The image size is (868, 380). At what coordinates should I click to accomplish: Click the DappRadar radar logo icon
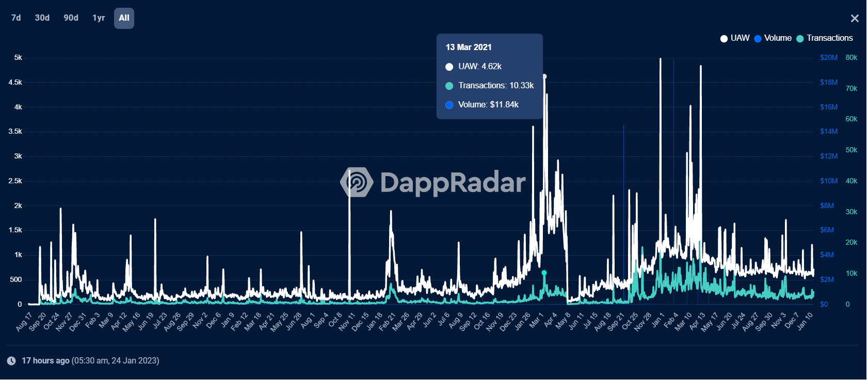point(357,182)
